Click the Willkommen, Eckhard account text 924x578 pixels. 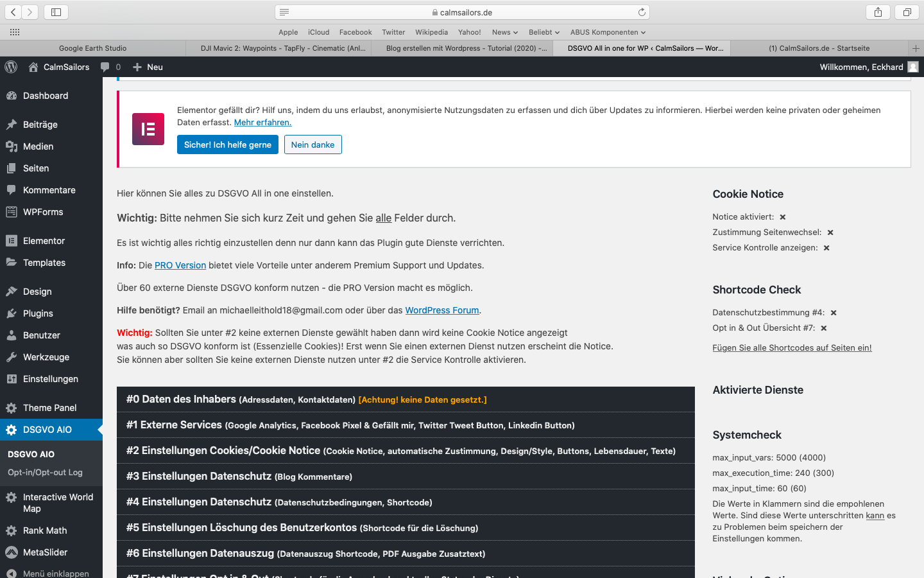(861, 67)
